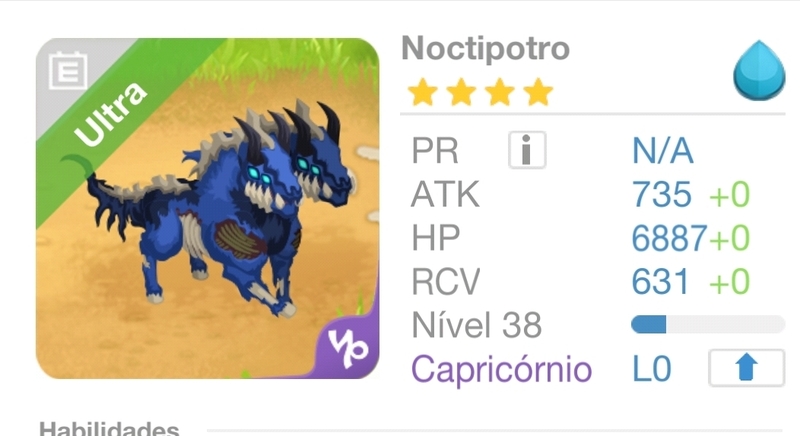Click the Noctipotro name title
800x436 pixels.
point(485,49)
